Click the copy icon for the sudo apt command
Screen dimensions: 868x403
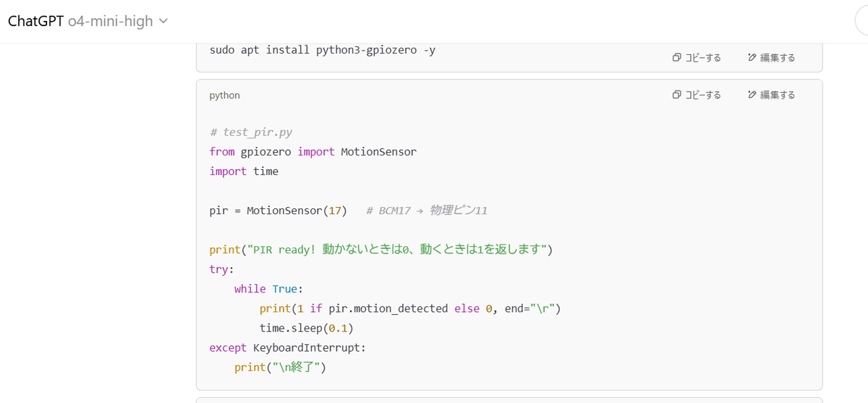pyautogui.click(x=676, y=58)
